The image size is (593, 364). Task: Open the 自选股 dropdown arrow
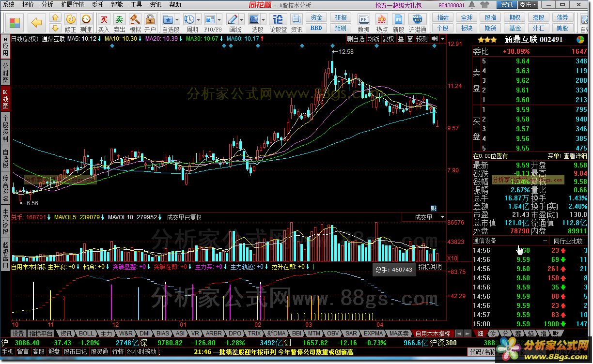point(177,20)
